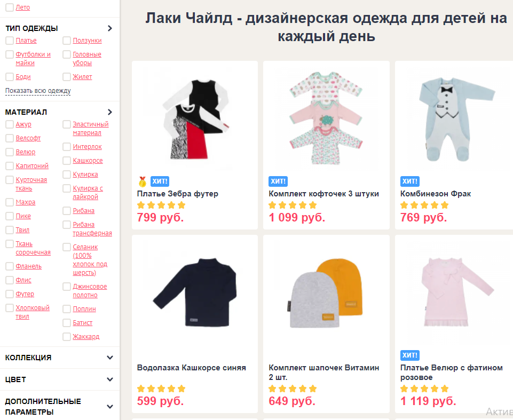The height and width of the screenshot is (420, 513).
Task: Tick the Кашкорсе material checkbox
Action: point(67,161)
